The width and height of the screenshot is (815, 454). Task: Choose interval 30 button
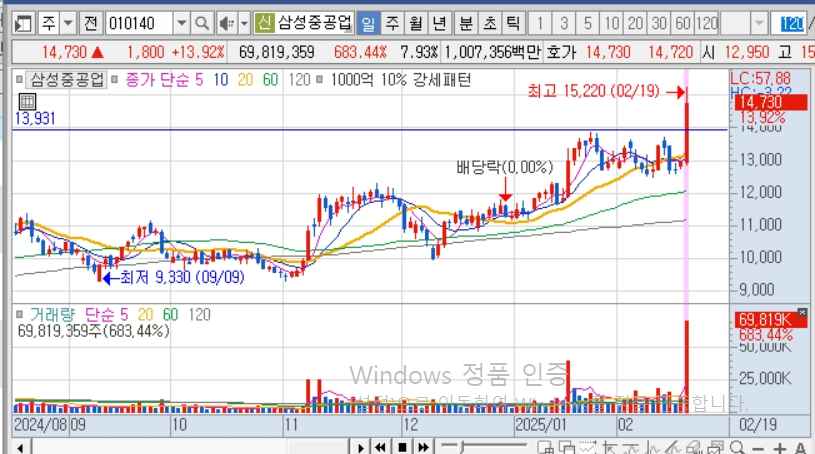coord(659,23)
